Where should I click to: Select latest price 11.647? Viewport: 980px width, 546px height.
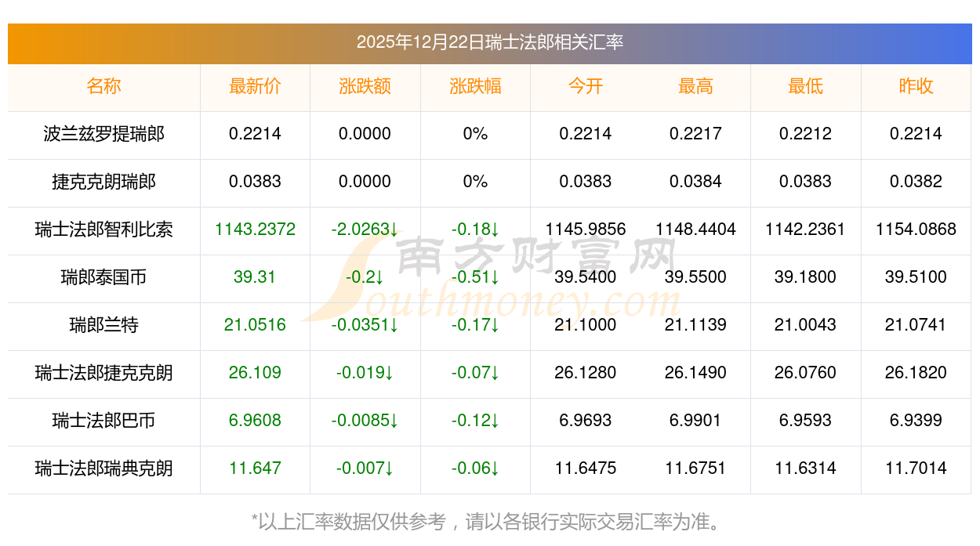[255, 468]
